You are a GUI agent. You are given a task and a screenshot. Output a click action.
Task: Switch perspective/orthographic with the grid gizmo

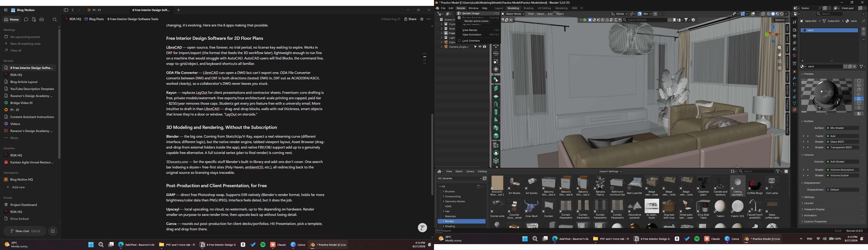pyautogui.click(x=780, y=68)
